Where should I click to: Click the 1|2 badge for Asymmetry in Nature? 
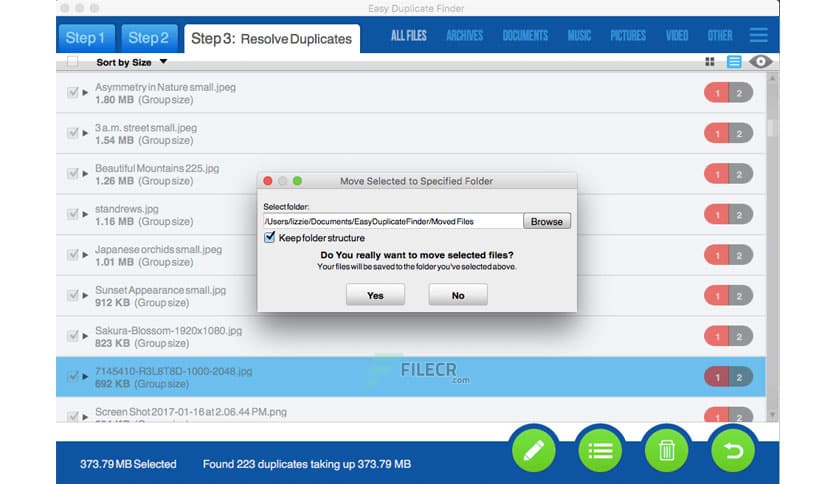tap(728, 93)
